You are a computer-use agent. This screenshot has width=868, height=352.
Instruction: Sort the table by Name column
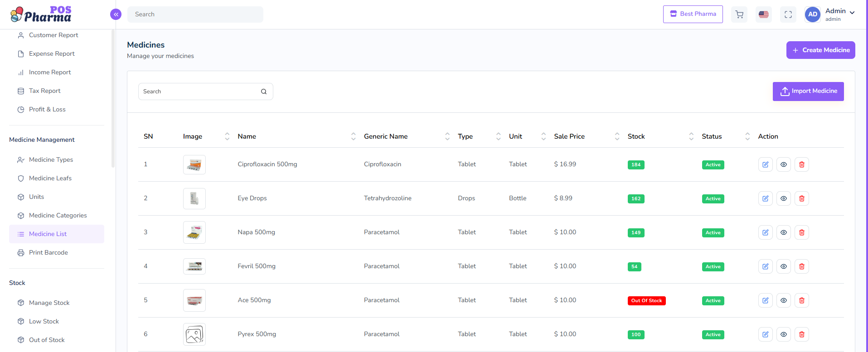pyautogui.click(x=353, y=136)
